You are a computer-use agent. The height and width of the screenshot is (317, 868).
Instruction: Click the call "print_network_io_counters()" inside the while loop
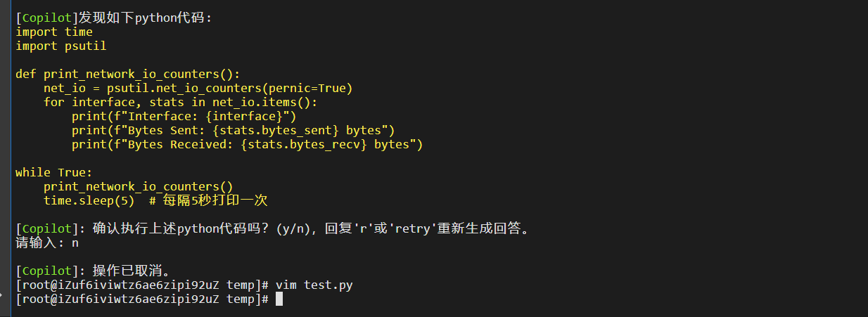(138, 187)
